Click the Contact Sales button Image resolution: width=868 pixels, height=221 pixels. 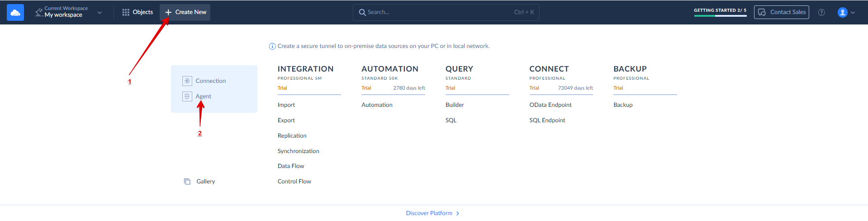click(x=781, y=12)
